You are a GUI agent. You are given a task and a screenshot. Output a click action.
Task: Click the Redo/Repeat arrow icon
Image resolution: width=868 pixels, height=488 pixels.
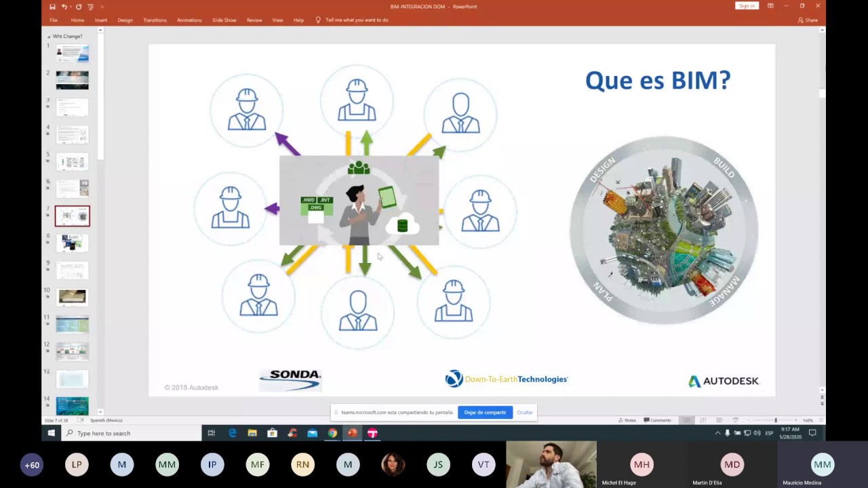click(79, 7)
